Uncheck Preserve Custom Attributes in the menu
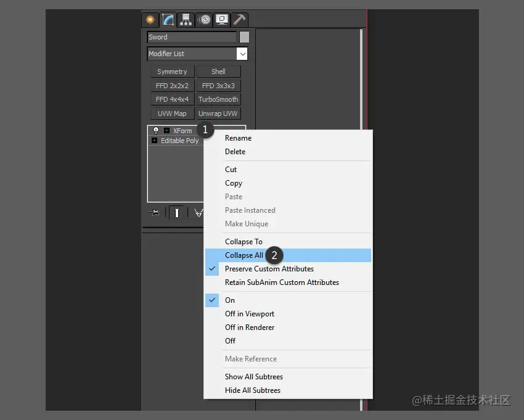 pos(269,268)
